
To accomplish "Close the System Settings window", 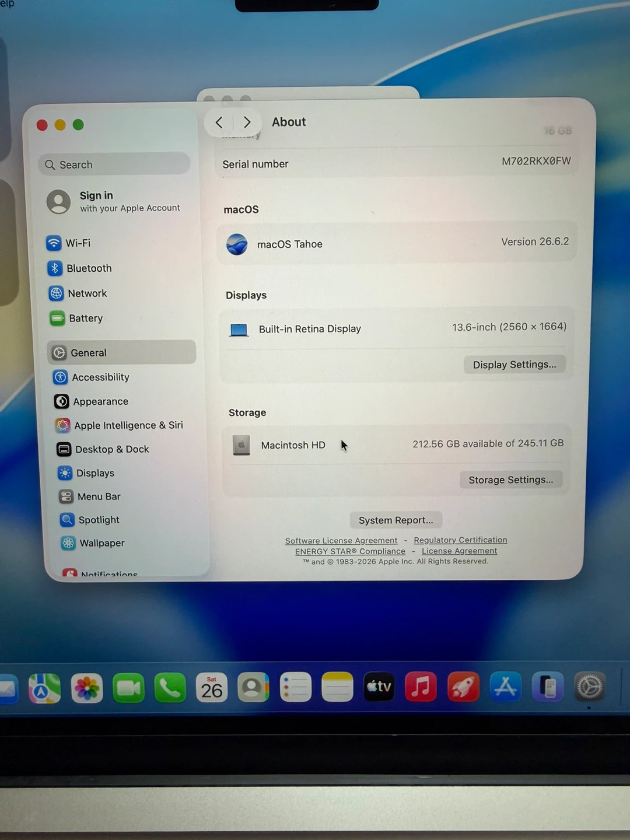I will tap(42, 125).
